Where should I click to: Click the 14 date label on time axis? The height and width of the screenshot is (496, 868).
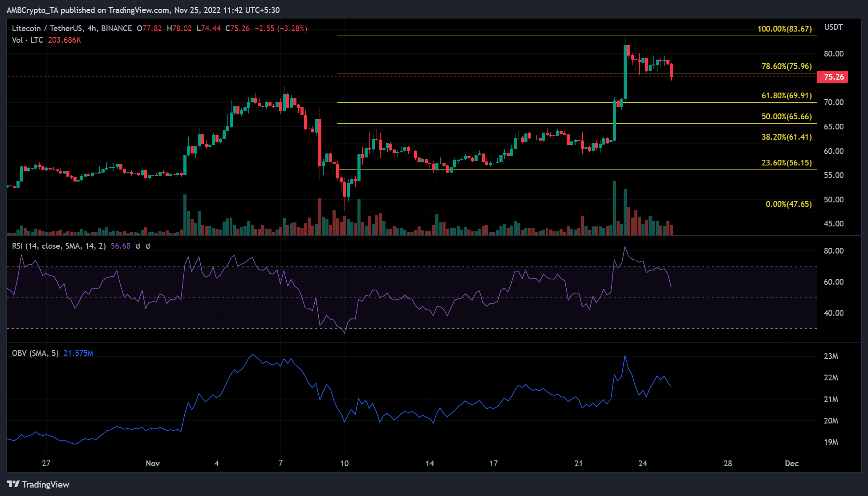430,464
